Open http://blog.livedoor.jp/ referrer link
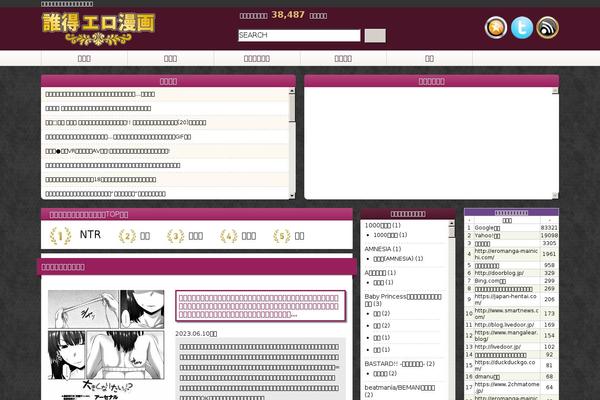The image size is (600, 400). pyautogui.click(x=504, y=325)
